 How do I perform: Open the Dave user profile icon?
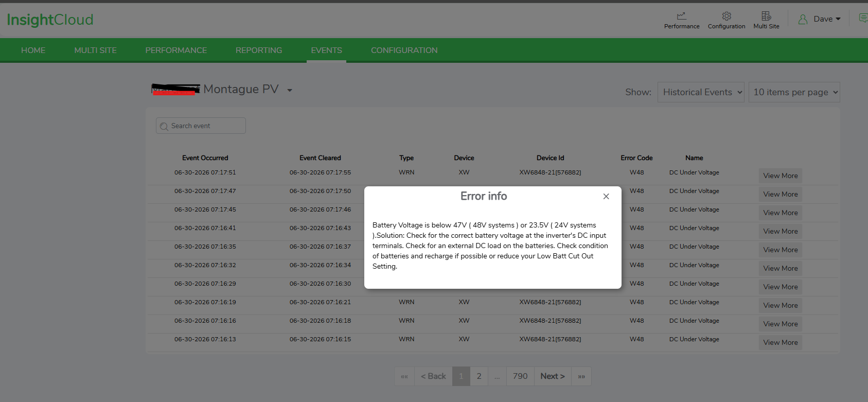click(803, 20)
